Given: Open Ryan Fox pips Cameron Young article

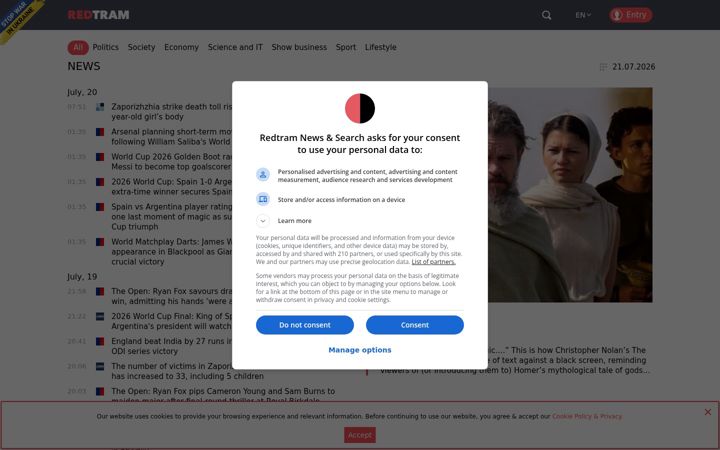Looking at the screenshot, I should [223, 396].
